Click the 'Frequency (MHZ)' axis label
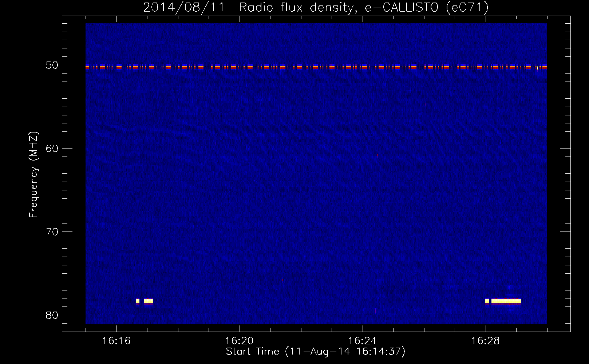 (33, 175)
